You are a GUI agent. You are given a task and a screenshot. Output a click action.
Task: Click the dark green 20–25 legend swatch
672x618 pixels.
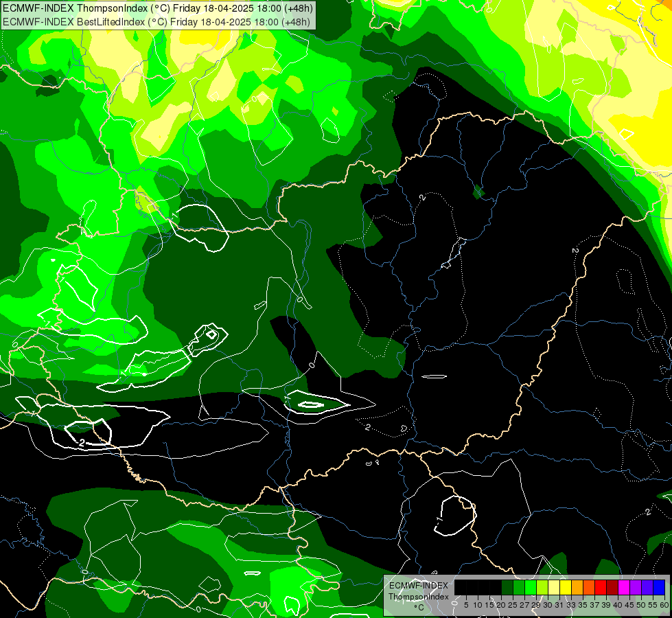click(507, 587)
